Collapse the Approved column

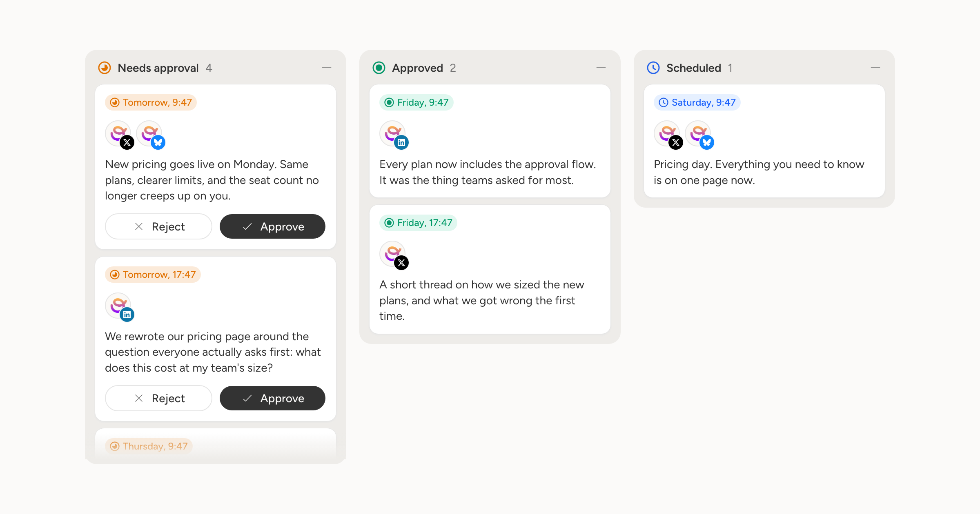tap(601, 68)
